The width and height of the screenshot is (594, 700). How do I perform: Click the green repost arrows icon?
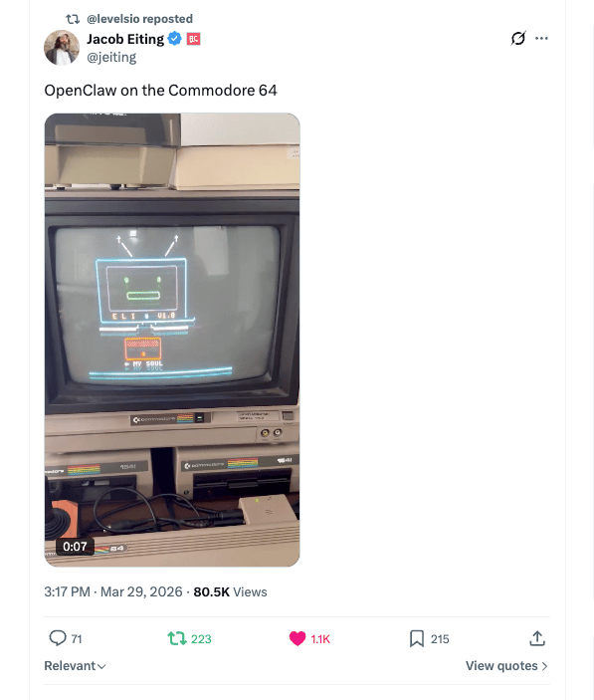click(177, 638)
